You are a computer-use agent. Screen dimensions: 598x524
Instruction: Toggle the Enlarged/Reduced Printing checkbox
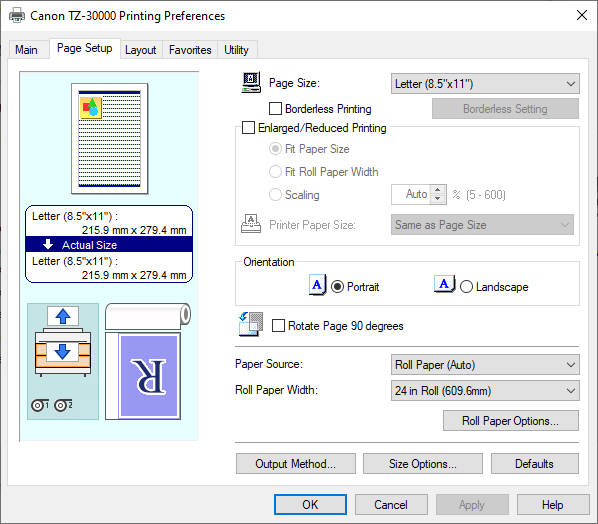[x=249, y=128]
